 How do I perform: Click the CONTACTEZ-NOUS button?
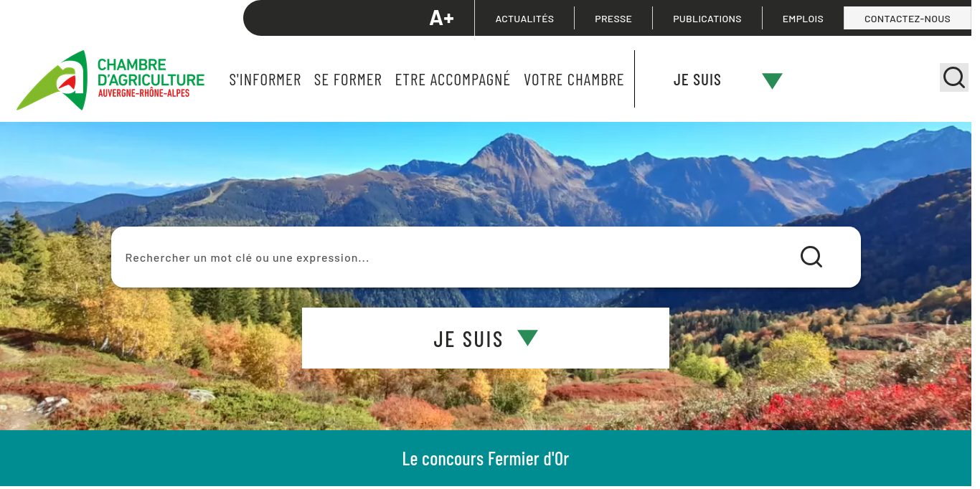coord(908,19)
